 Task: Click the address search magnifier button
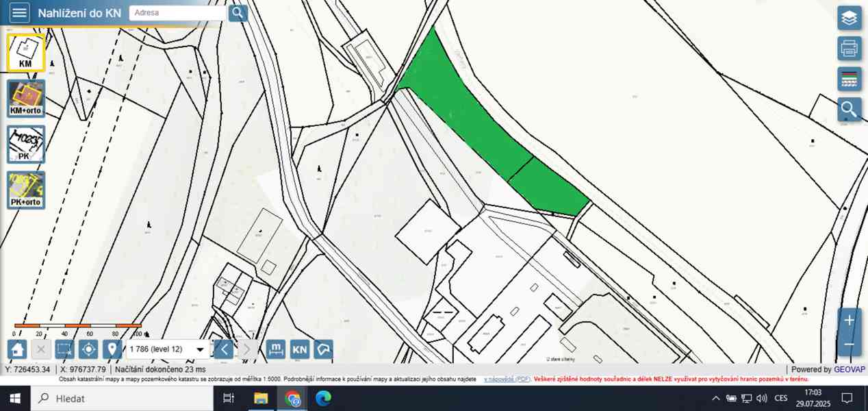pos(238,13)
